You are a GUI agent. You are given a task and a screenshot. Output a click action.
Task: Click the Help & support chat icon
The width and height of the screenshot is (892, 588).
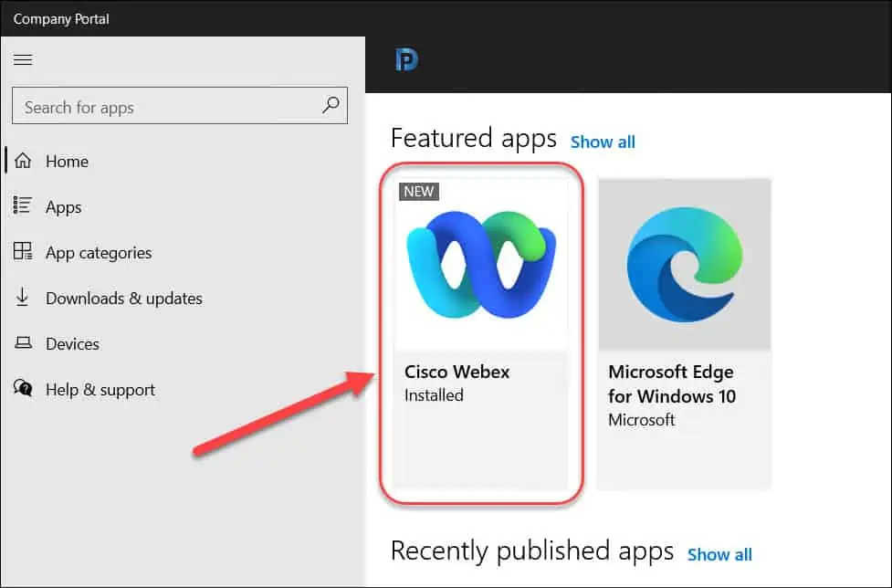[x=23, y=388]
